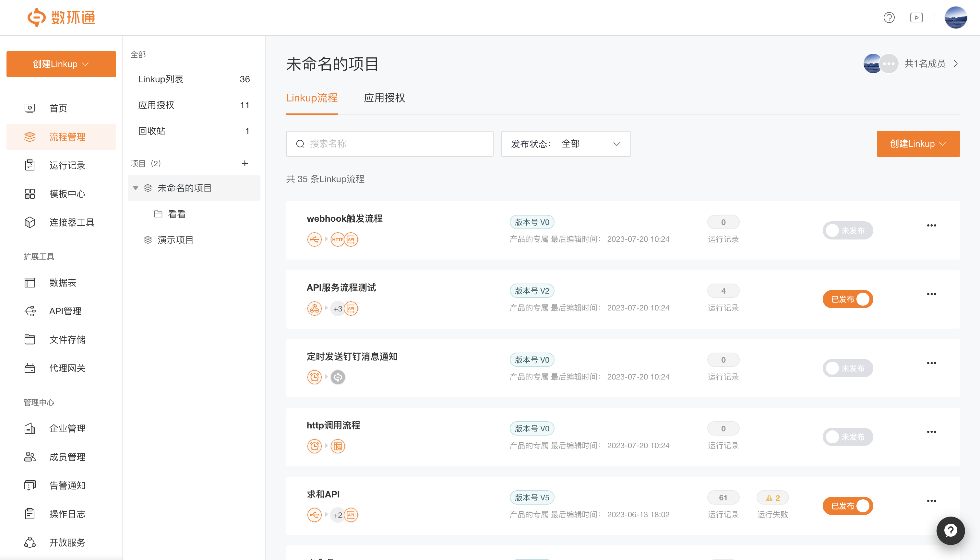The image size is (980, 560).
Task: Select 流程管理 in the sidebar
Action: (61, 136)
